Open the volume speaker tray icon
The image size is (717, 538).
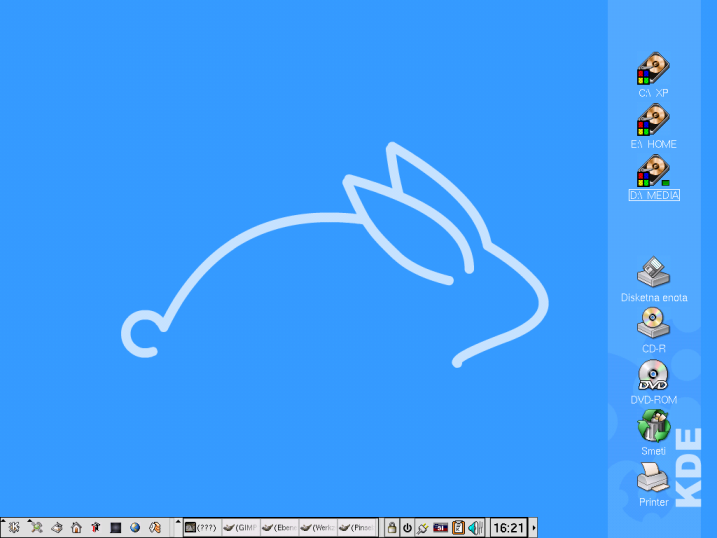tap(476, 528)
